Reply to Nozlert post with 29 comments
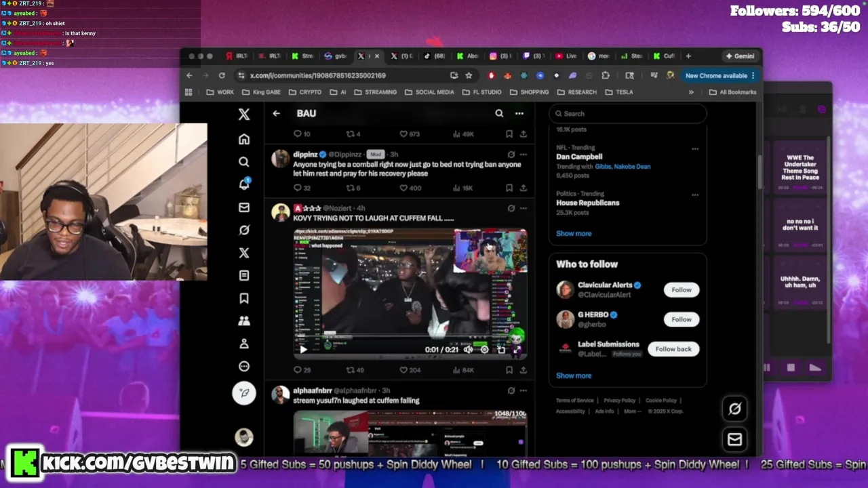This screenshot has height=488, width=868. click(x=302, y=370)
